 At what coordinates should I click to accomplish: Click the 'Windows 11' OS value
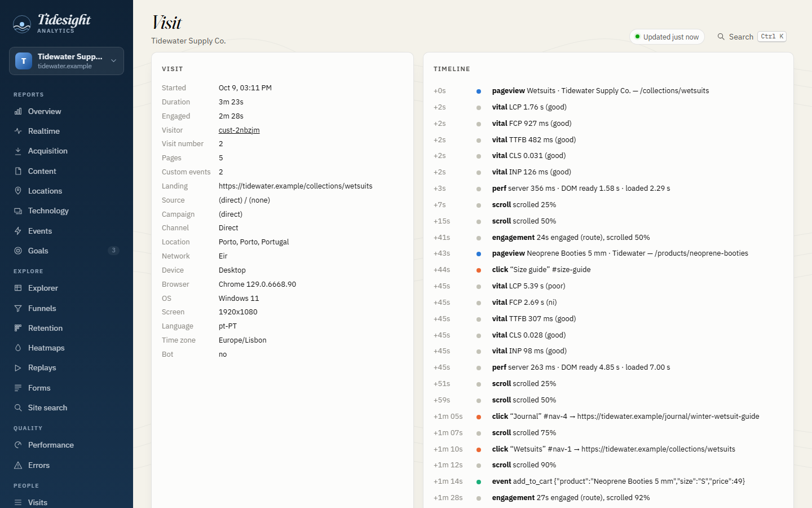[239, 298]
